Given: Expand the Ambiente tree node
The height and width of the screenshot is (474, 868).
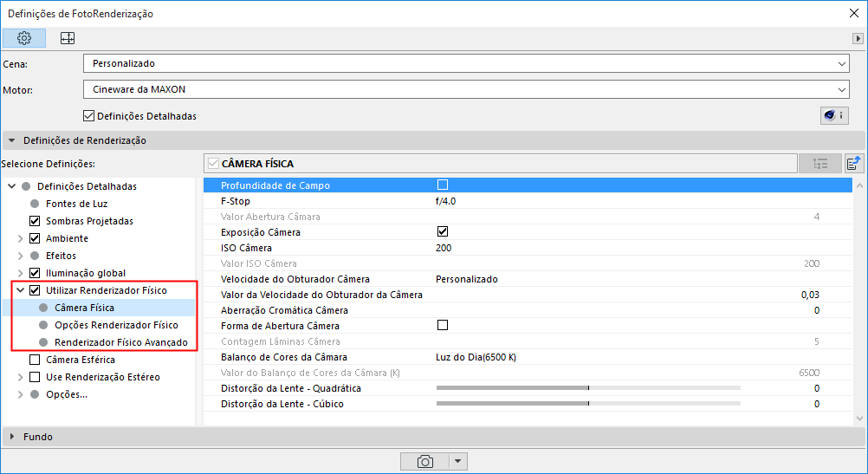Looking at the screenshot, I should coord(21,238).
